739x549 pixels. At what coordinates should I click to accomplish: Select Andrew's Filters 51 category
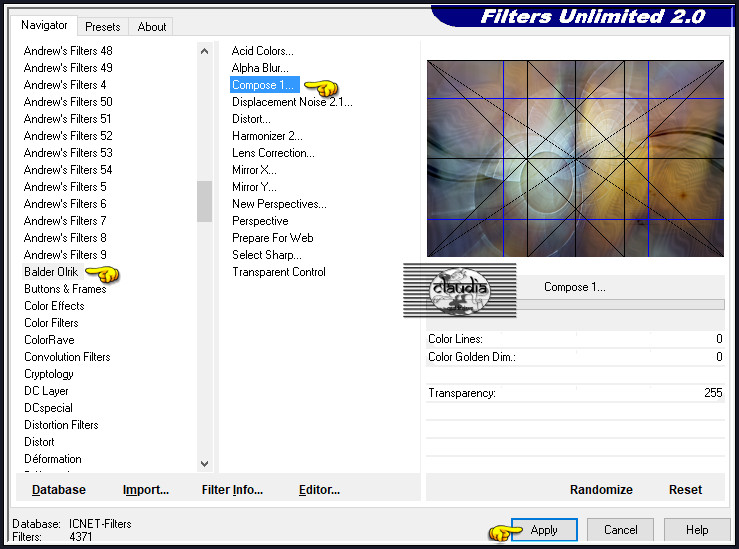pyautogui.click(x=67, y=119)
